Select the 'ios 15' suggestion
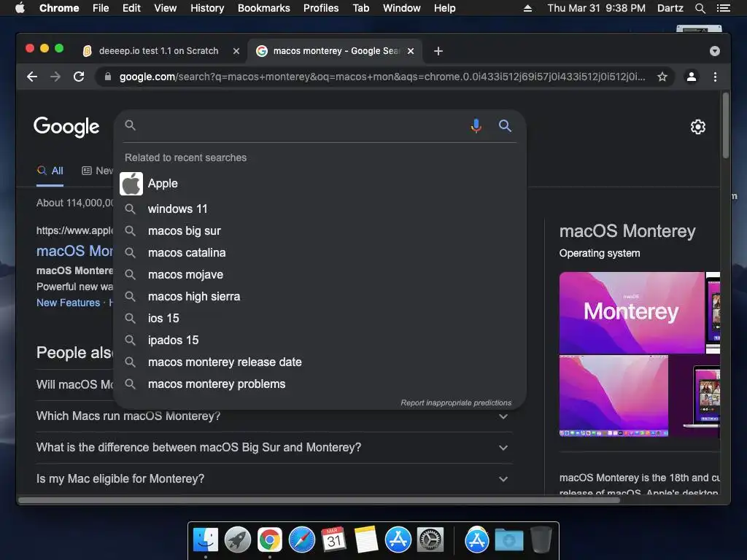This screenshot has height=560, width=747. 320,319
